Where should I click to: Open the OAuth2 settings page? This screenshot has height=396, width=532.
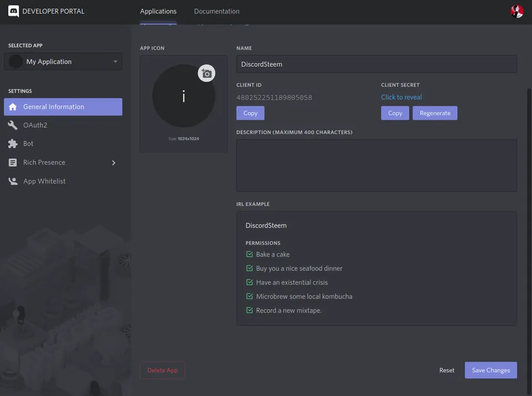(63, 125)
